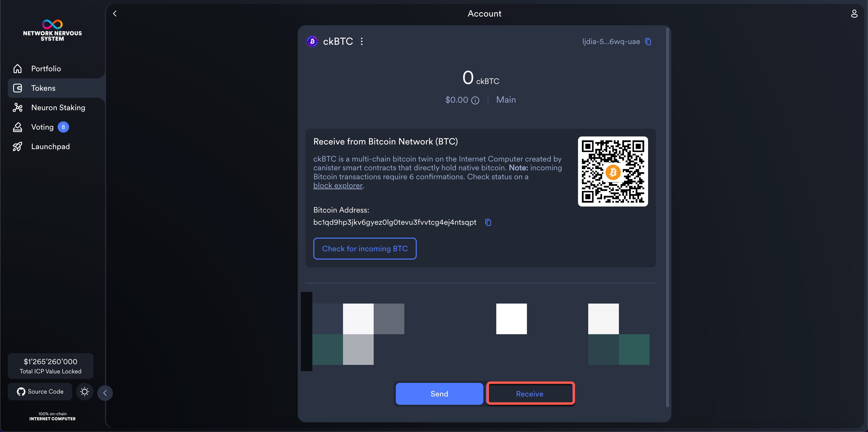Click the ckBTC token logo
Screen dimensions: 868x432
[312, 41]
